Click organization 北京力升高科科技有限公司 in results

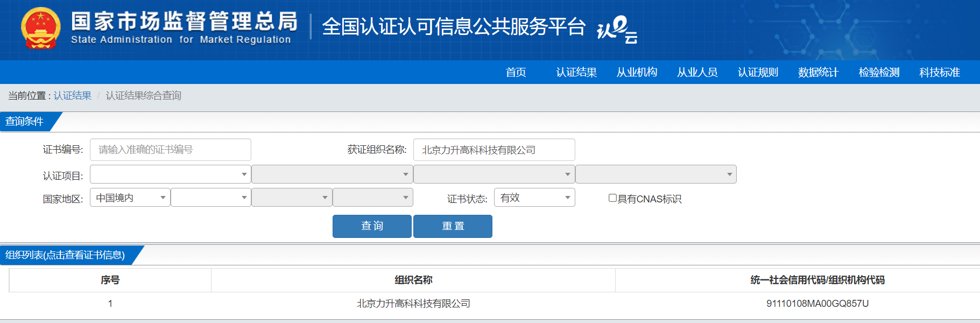tap(413, 304)
